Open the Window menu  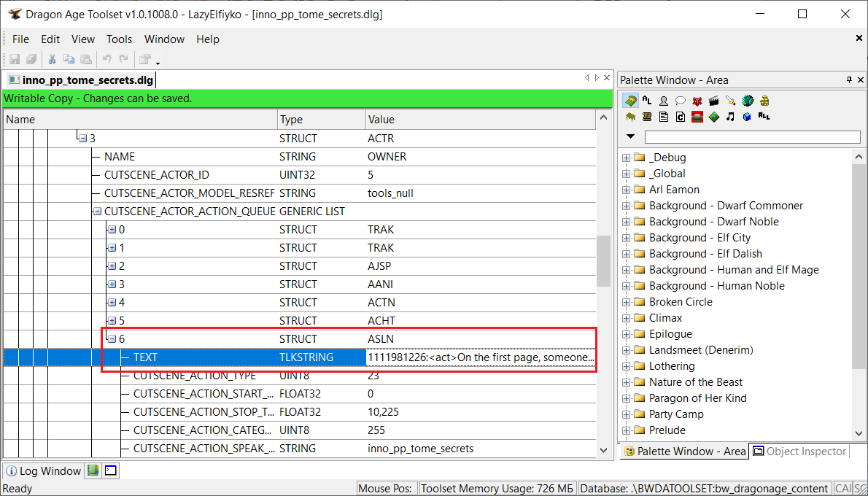tap(164, 39)
